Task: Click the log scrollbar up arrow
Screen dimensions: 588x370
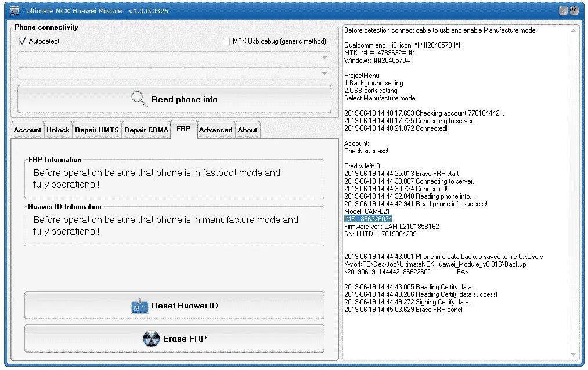Action: click(573, 31)
